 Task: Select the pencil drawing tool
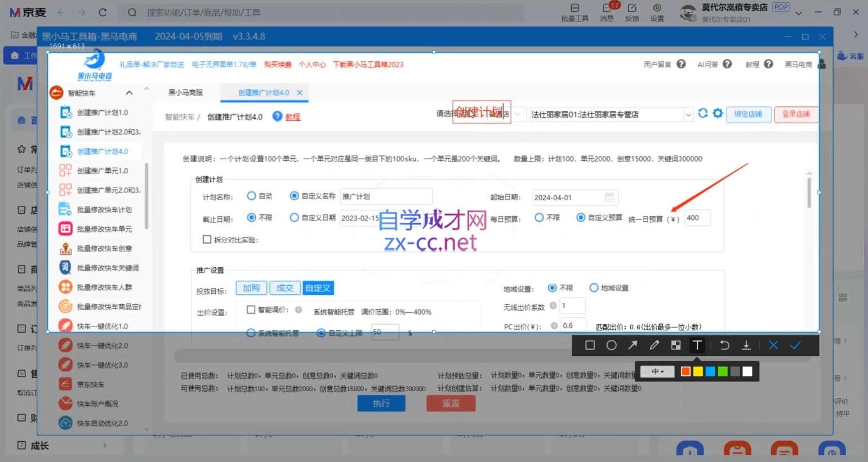654,346
